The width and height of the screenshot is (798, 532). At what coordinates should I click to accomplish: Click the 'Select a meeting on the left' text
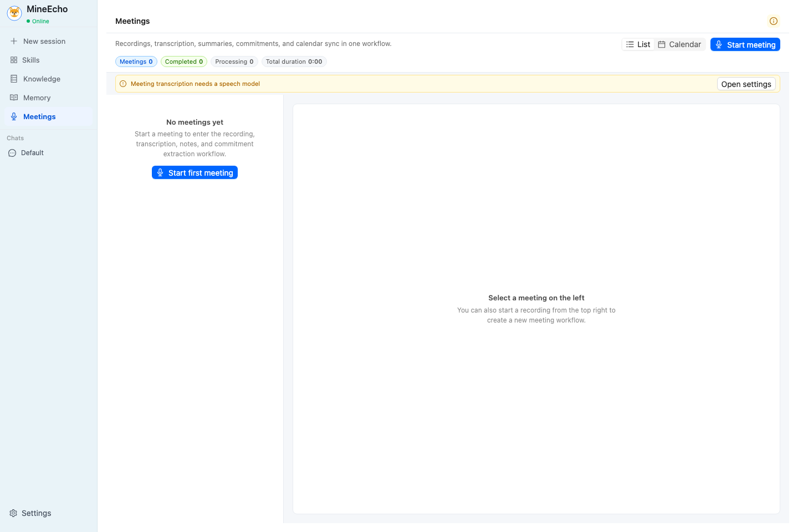tap(536, 298)
